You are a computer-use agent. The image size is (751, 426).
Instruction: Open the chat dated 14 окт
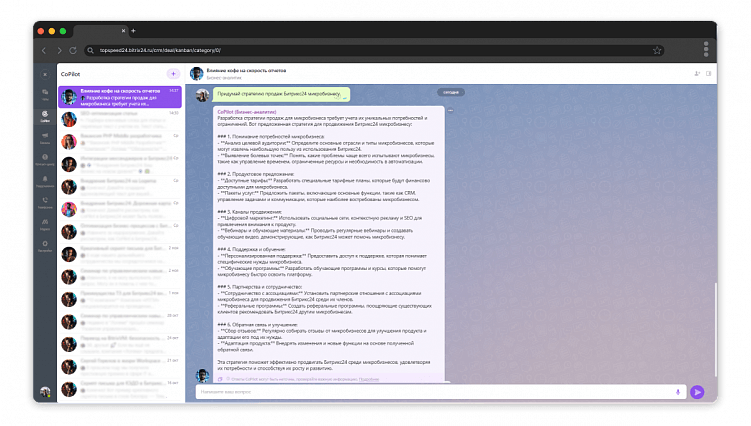pos(120,389)
